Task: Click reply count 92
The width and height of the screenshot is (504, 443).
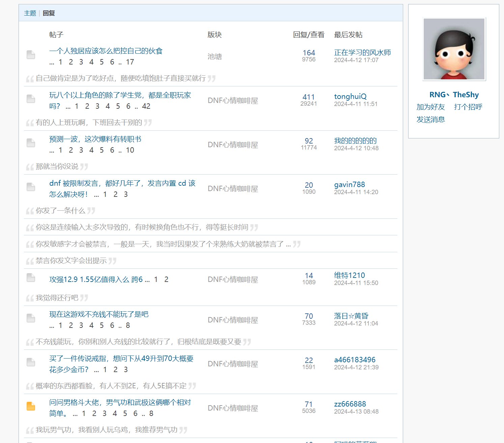Action: pos(309,141)
